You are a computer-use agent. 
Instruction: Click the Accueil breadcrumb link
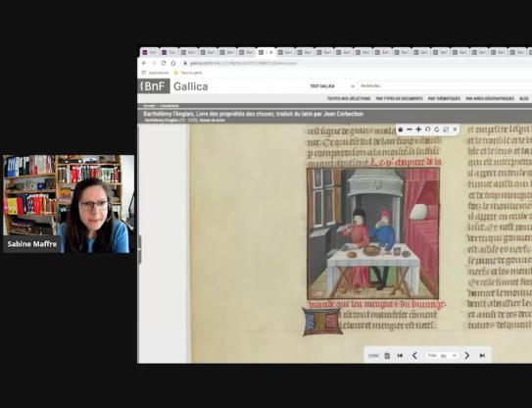point(149,106)
